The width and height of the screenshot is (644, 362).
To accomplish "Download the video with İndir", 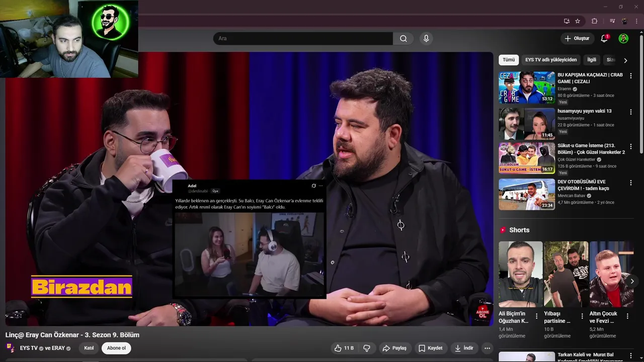I will pos(464,348).
